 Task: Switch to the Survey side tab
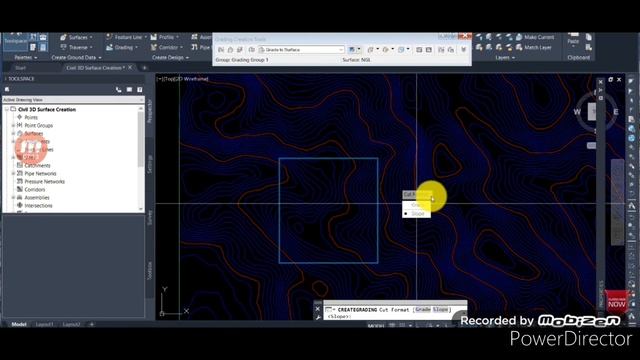[149, 217]
